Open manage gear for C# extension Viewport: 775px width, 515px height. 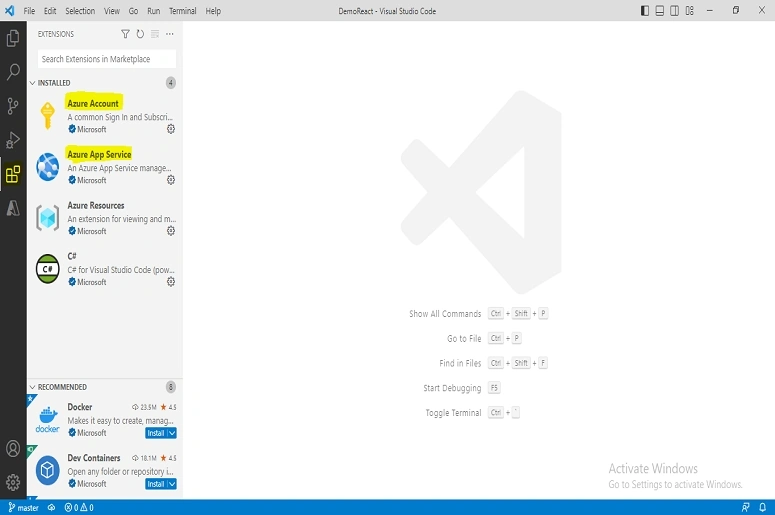click(x=171, y=282)
